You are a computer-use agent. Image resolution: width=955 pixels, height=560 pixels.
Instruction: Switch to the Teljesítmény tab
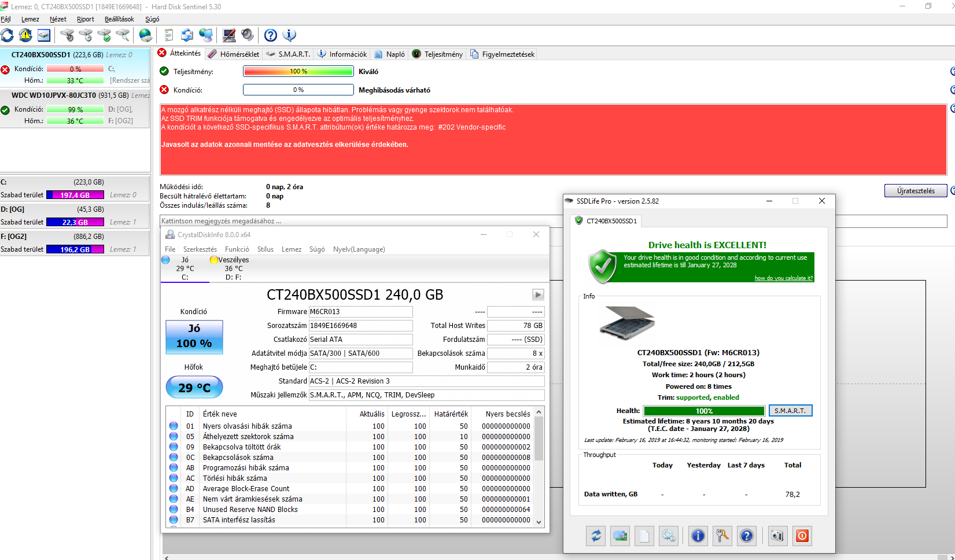pos(438,54)
